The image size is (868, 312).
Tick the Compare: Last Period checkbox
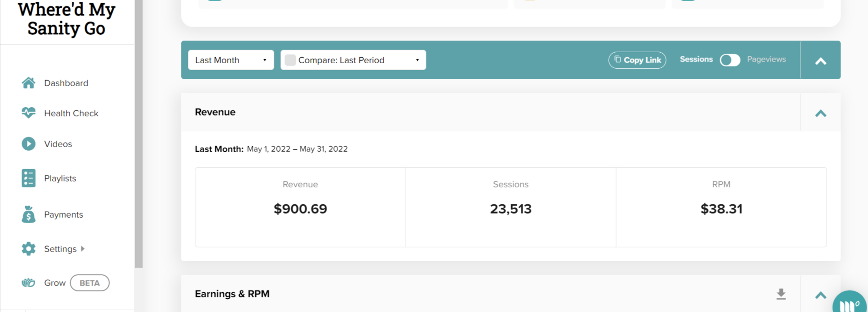pyautogui.click(x=290, y=60)
